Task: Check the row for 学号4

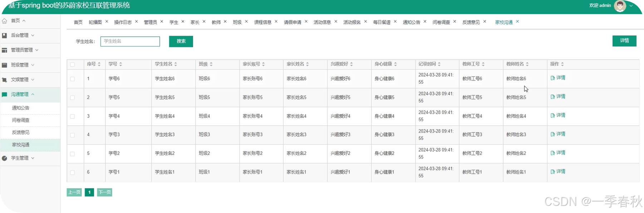Action: click(x=72, y=117)
